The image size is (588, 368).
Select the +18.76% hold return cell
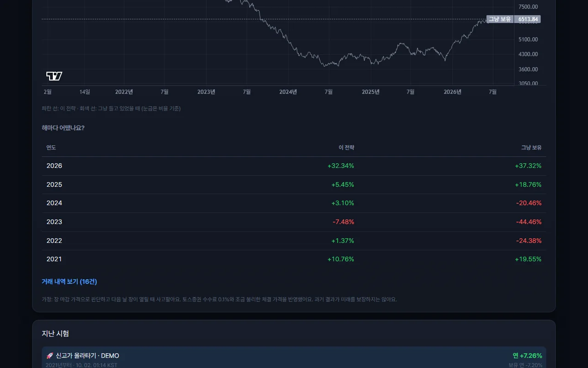(528, 184)
